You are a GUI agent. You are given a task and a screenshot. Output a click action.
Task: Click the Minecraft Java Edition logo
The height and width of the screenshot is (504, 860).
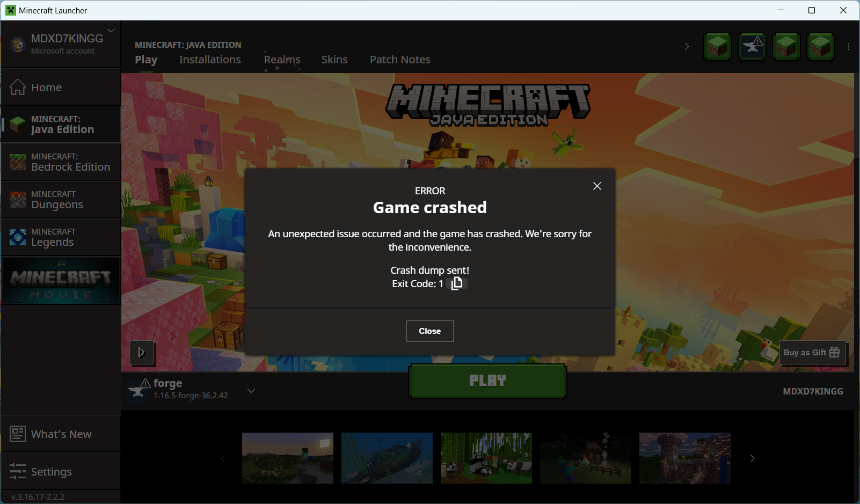pos(488,105)
